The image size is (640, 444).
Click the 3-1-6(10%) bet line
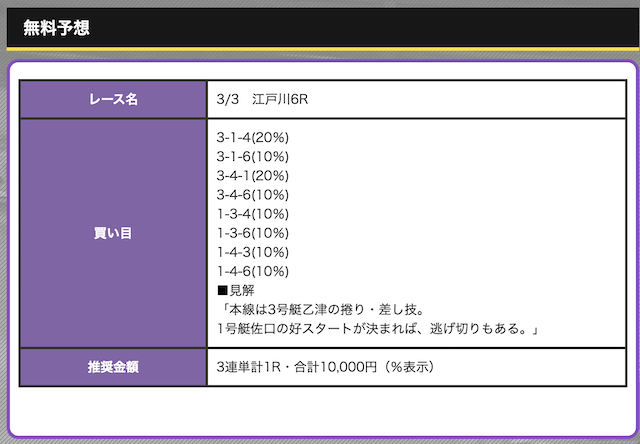pyautogui.click(x=252, y=156)
